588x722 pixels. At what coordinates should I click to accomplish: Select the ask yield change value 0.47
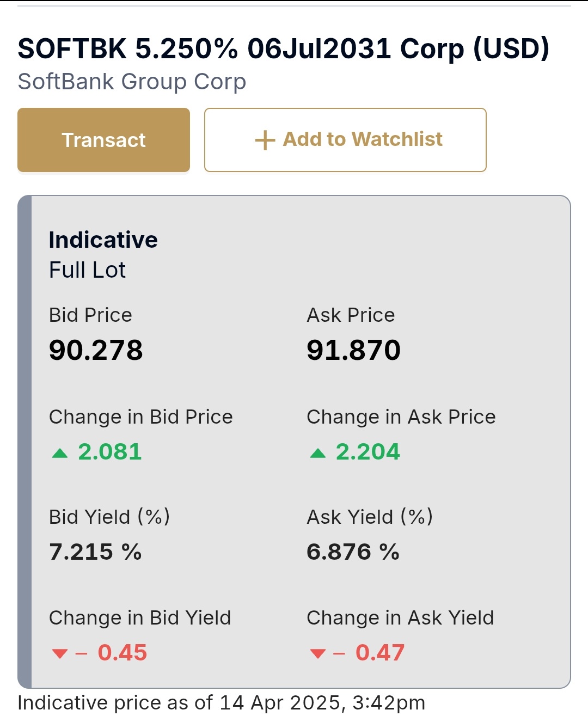click(380, 653)
